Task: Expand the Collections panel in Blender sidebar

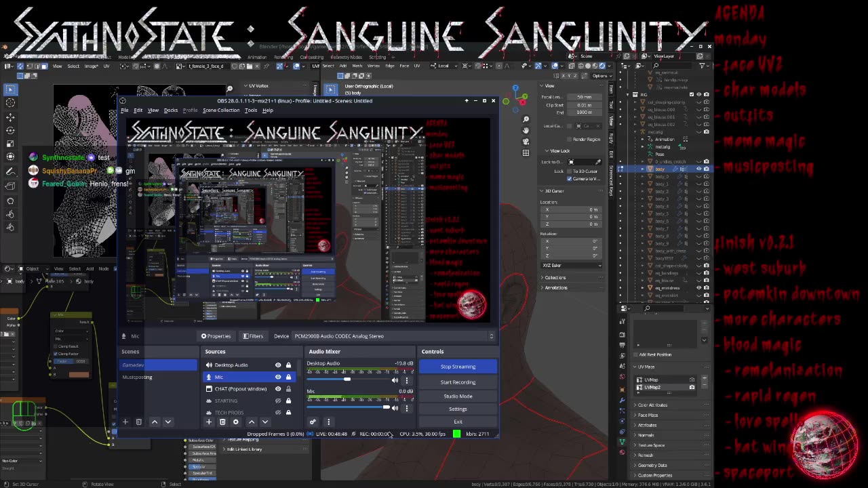Action: [554, 277]
